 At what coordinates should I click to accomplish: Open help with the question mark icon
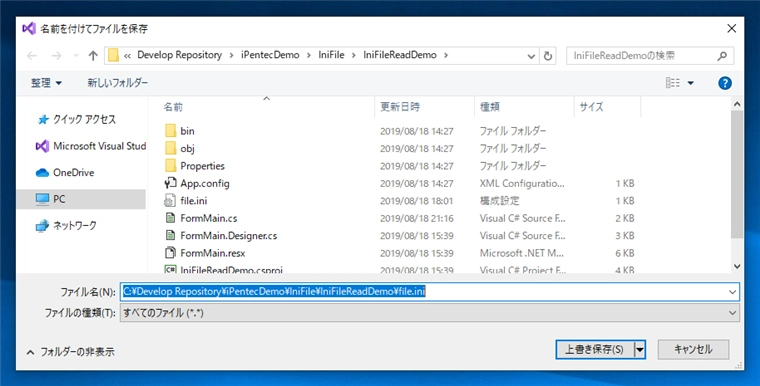pos(725,83)
